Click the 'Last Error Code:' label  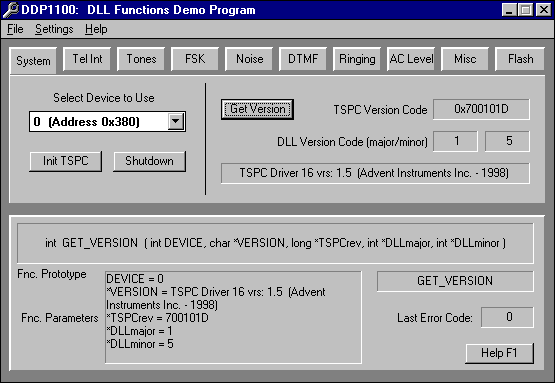(x=435, y=318)
